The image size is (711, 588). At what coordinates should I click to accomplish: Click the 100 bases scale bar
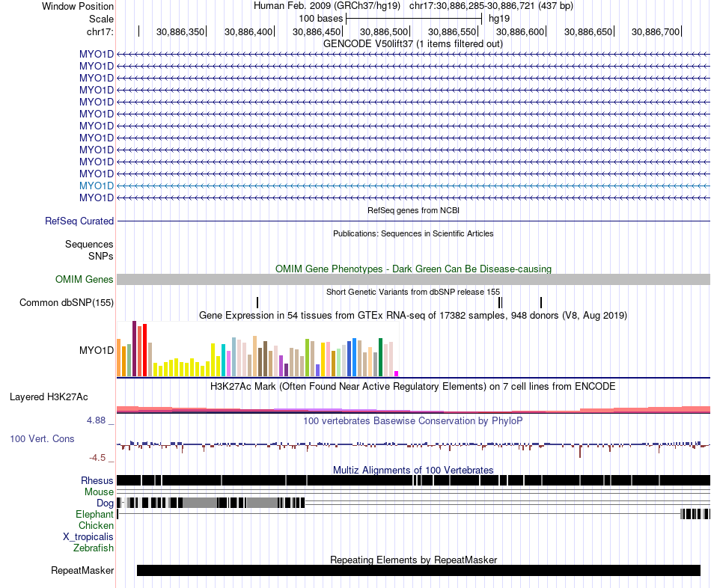pos(414,19)
